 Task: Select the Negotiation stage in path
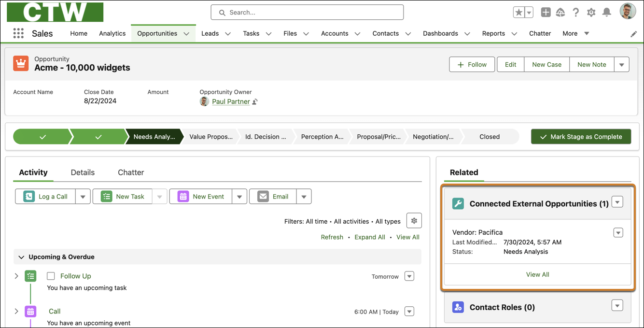point(433,137)
